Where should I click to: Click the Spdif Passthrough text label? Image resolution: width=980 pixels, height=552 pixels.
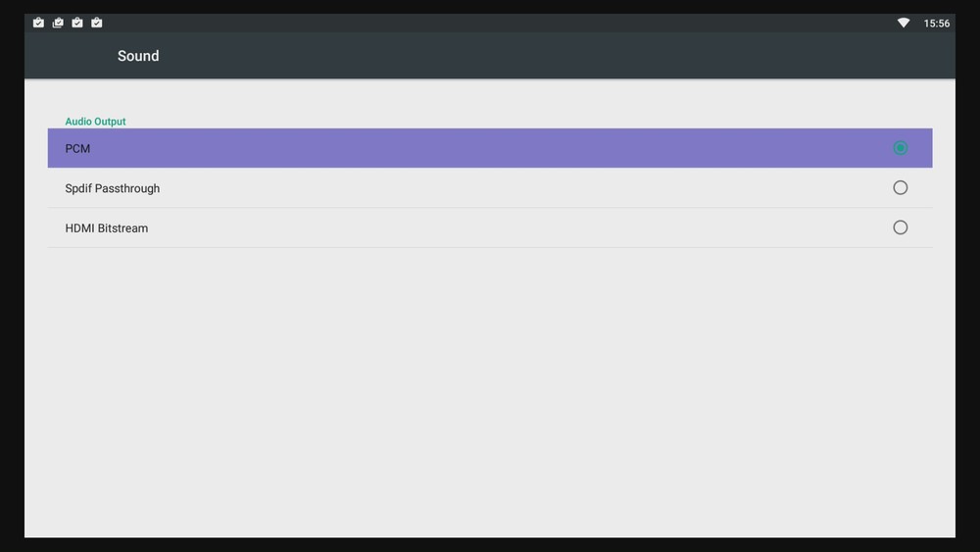click(x=112, y=188)
